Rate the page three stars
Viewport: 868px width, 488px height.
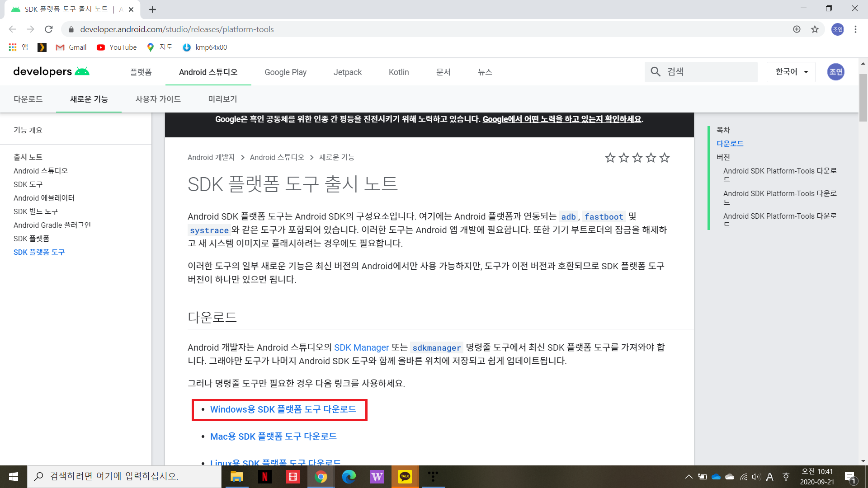pyautogui.click(x=637, y=158)
